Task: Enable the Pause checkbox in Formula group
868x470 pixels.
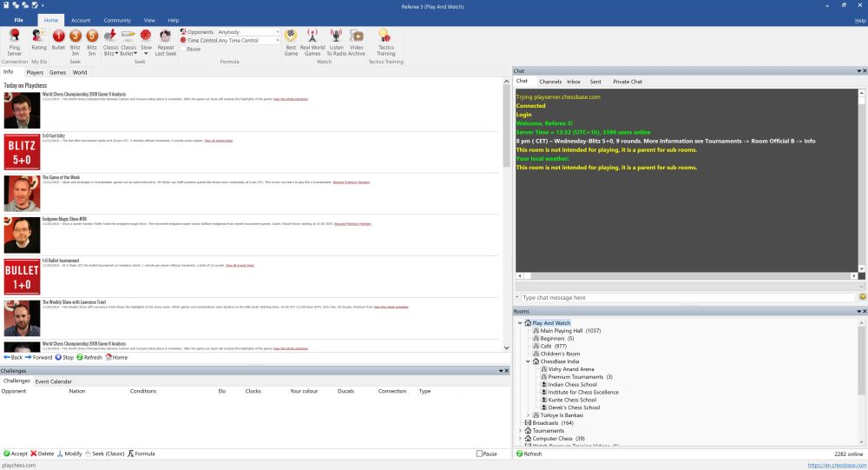Action: tap(183, 50)
